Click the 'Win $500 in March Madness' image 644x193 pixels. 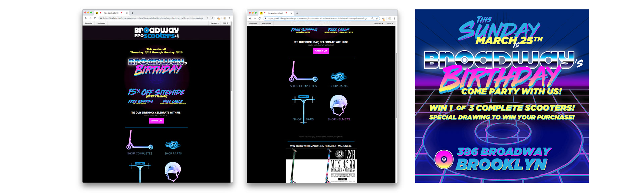321,166
